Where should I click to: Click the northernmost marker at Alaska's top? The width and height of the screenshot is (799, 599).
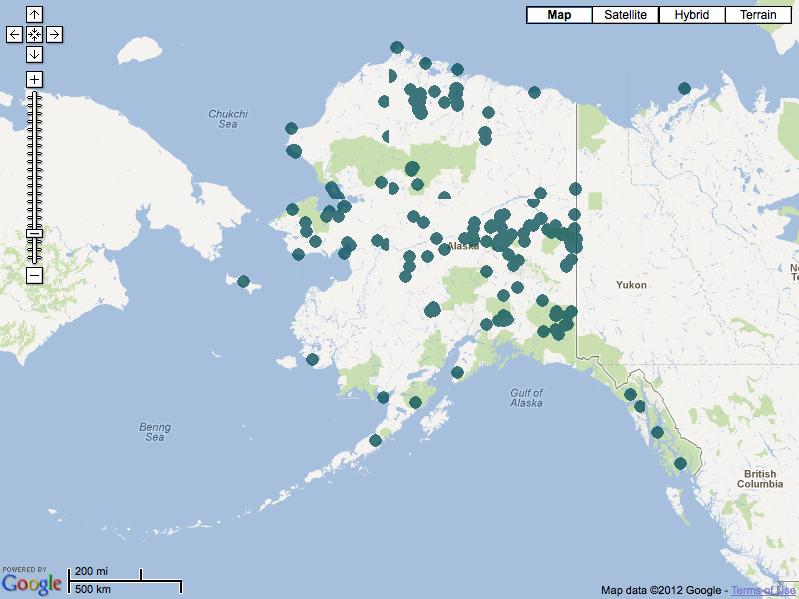[x=397, y=47]
